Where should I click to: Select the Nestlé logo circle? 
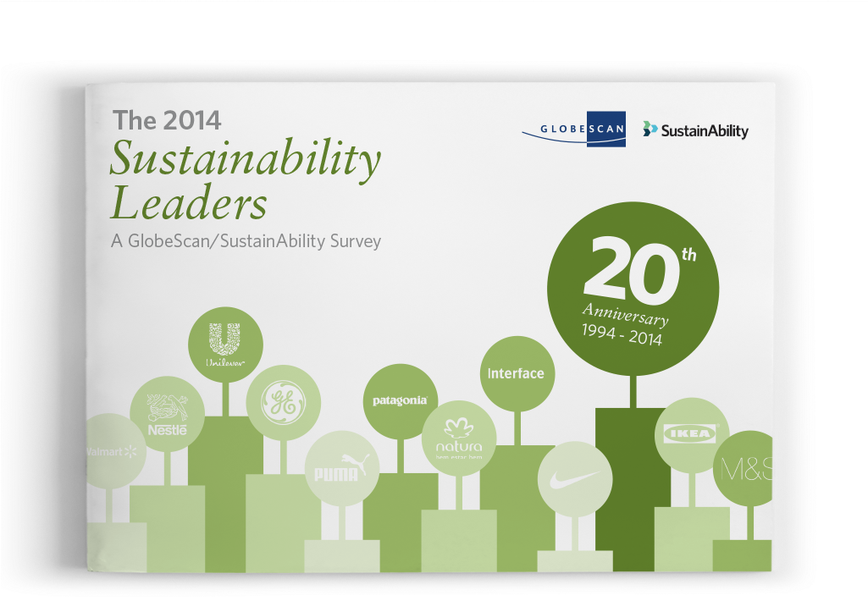(167, 414)
